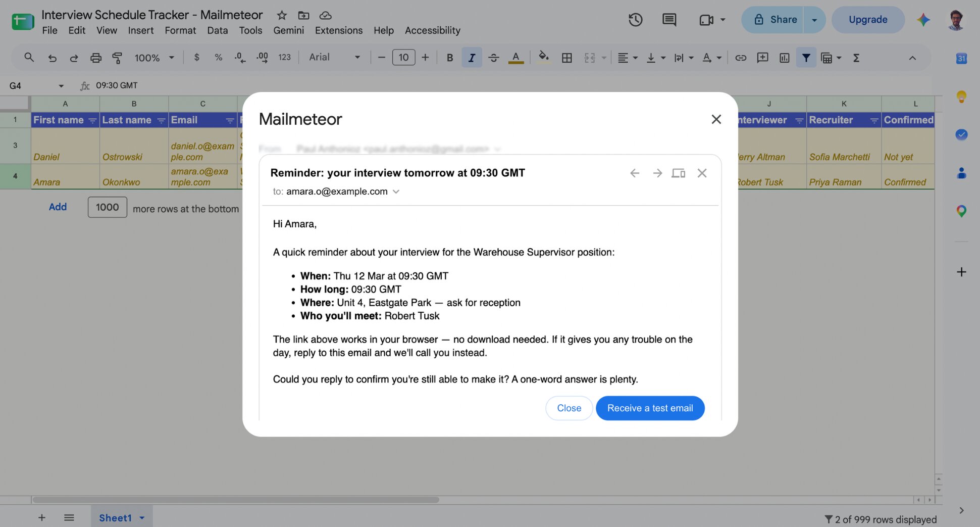Insert a link
The height and width of the screenshot is (527, 980).
(741, 58)
